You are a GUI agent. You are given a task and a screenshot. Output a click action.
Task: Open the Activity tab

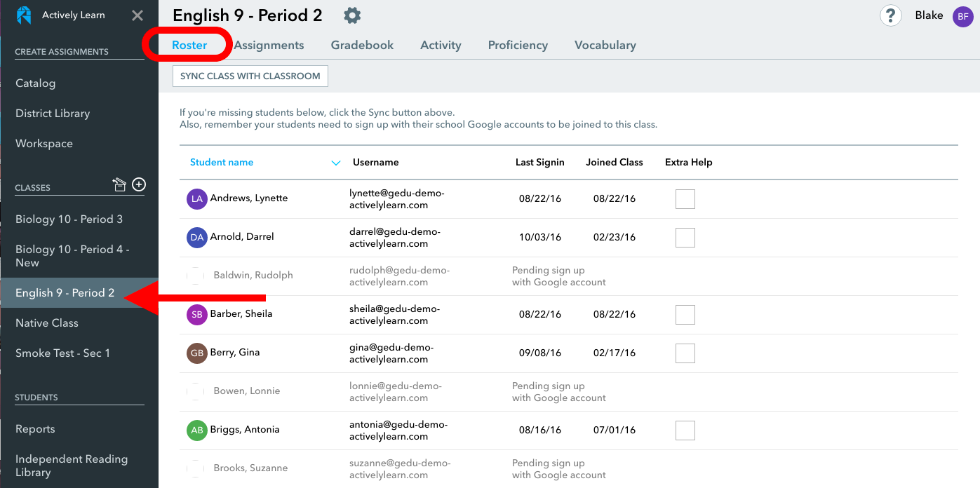point(441,45)
